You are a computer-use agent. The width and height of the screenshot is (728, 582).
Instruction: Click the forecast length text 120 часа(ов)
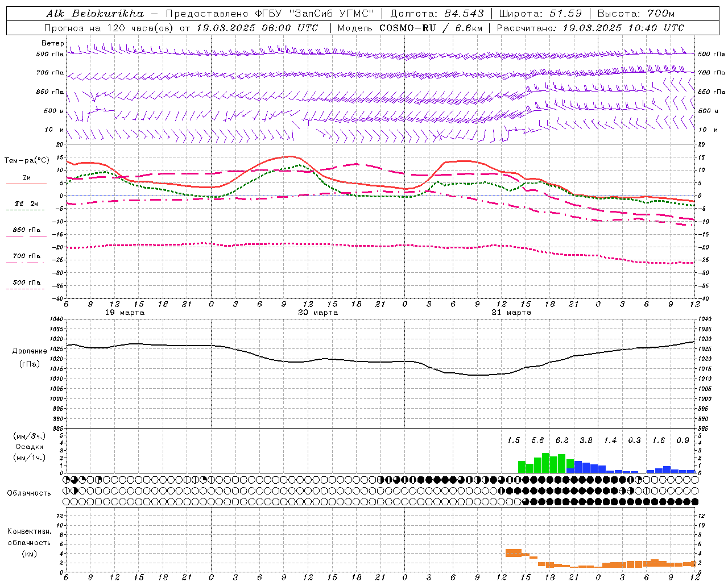click(140, 27)
